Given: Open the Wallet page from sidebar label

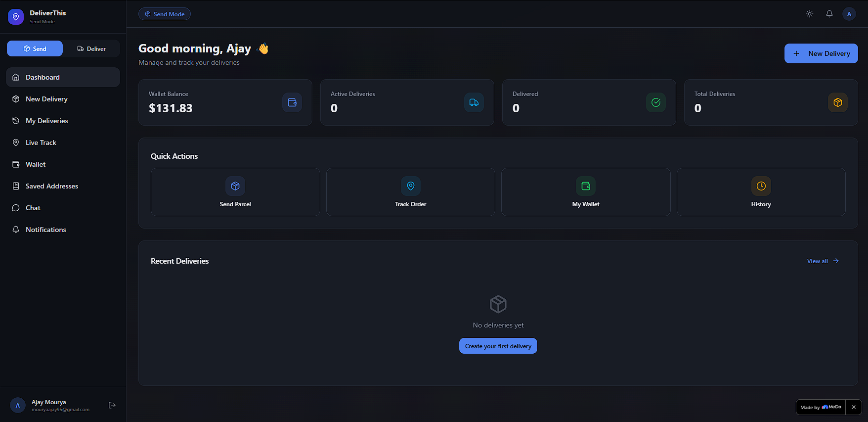Looking at the screenshot, I should (x=36, y=164).
